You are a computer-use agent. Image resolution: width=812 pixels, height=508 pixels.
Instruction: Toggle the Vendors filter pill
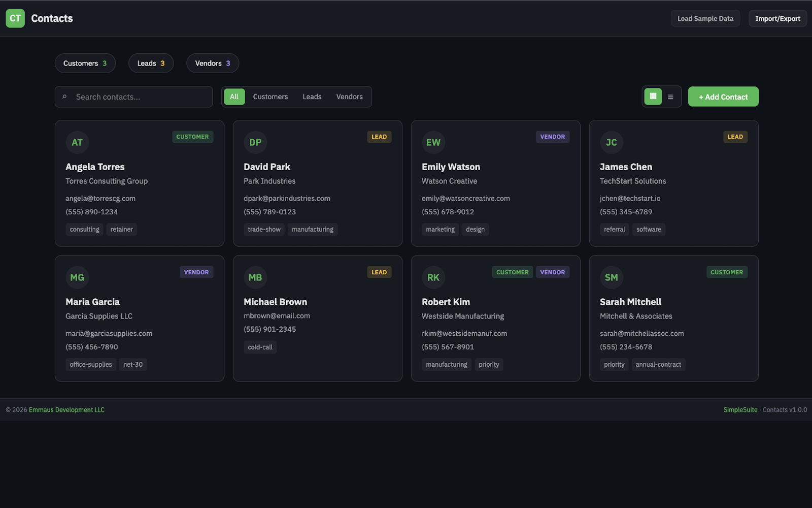click(x=212, y=63)
